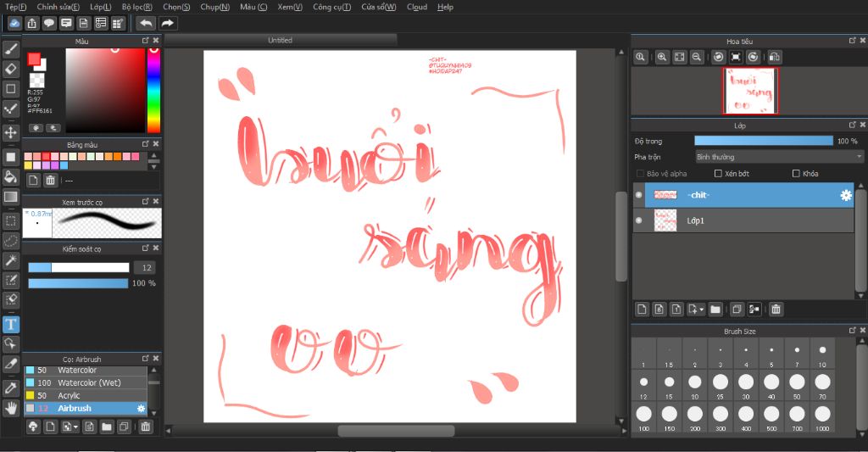This screenshot has width=868, height=452.
Task: Click the share/export icon in top toolbar
Action: click(x=32, y=23)
